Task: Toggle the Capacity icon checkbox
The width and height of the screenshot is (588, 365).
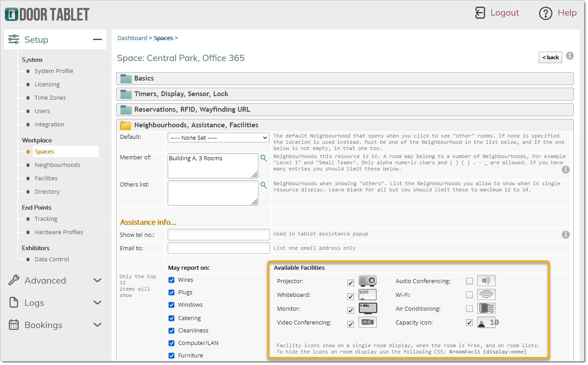Action: [x=469, y=322]
